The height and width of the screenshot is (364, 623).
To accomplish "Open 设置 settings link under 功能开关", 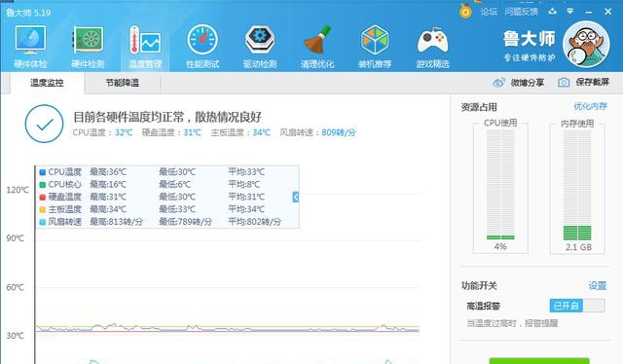I will 597,285.
